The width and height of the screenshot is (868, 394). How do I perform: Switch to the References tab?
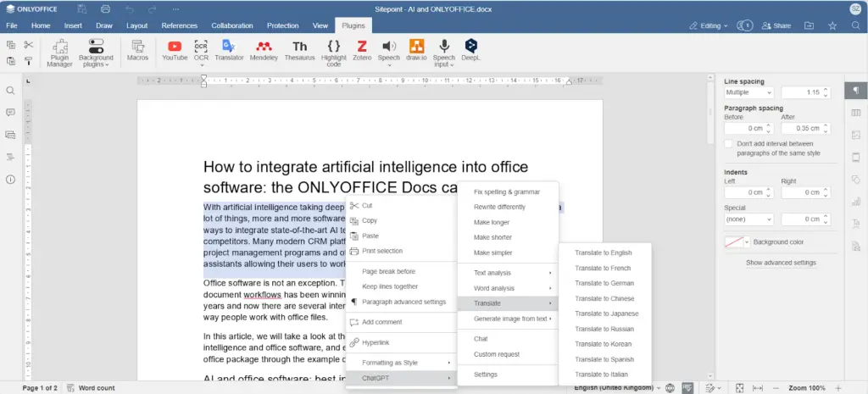point(179,26)
